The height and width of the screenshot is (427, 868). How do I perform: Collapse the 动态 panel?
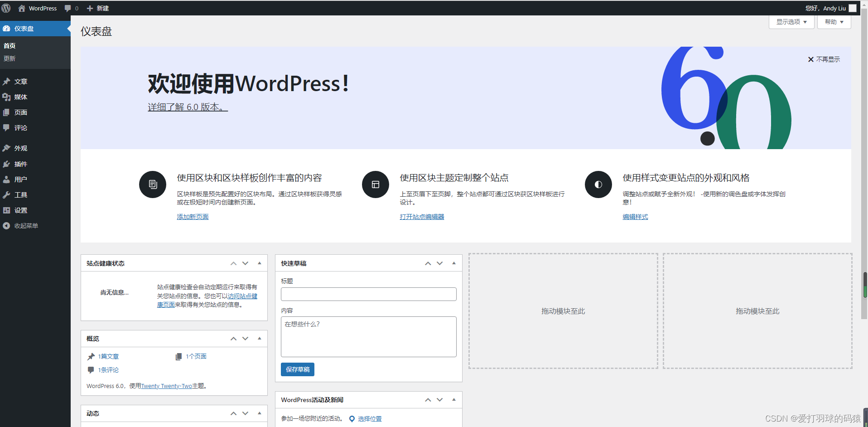260,413
